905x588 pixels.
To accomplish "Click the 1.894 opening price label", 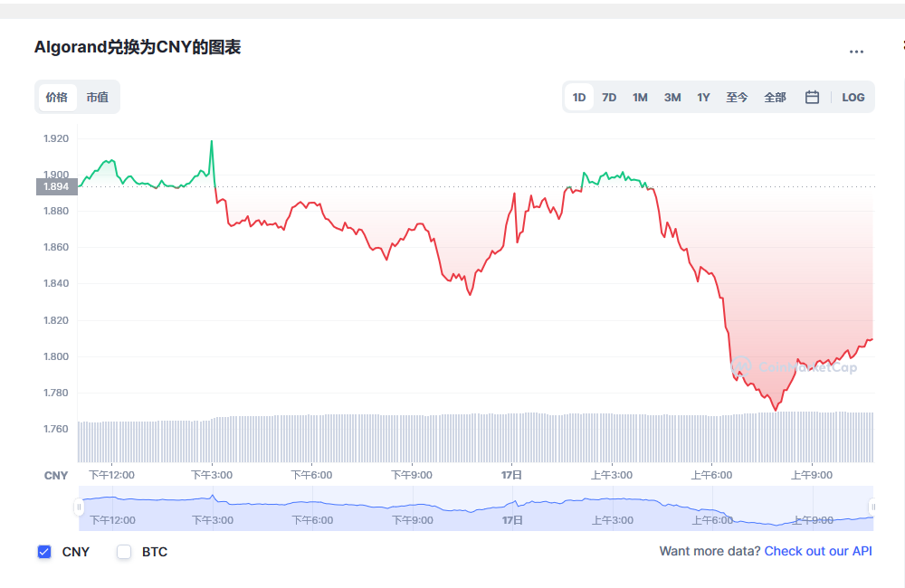I will click(x=56, y=186).
